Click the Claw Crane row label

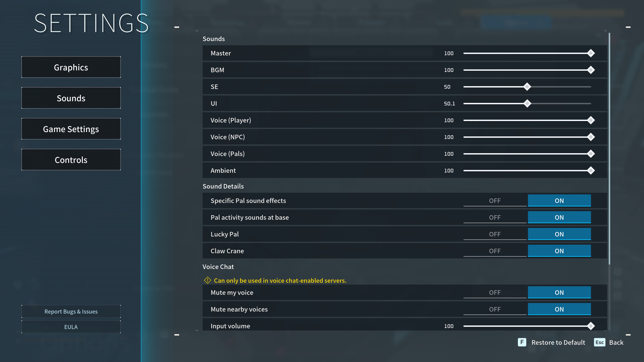tap(227, 251)
